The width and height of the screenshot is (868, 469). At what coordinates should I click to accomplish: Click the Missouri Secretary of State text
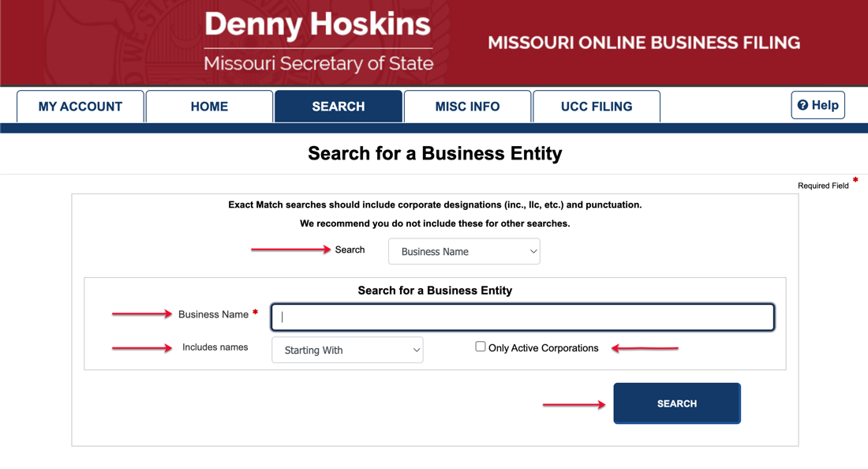[x=318, y=63]
